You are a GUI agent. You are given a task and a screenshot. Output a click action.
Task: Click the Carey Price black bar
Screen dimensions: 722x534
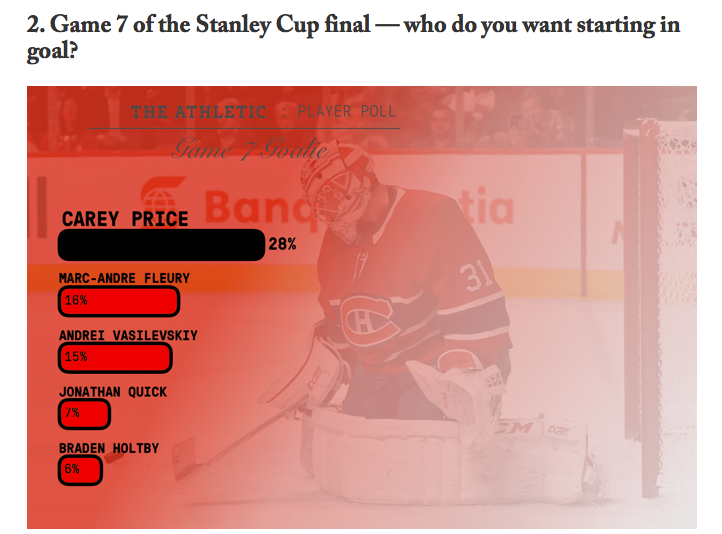tap(161, 245)
